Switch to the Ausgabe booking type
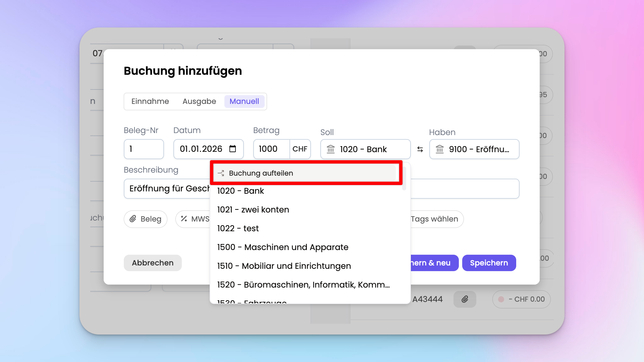 click(199, 101)
